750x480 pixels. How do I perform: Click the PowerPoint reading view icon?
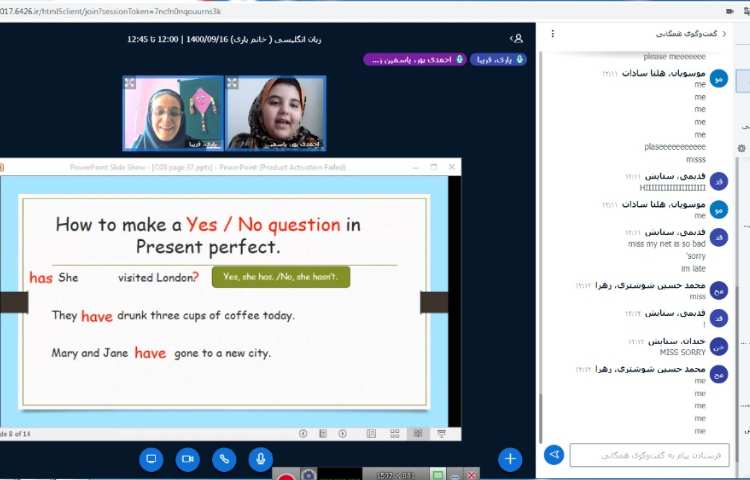418,433
